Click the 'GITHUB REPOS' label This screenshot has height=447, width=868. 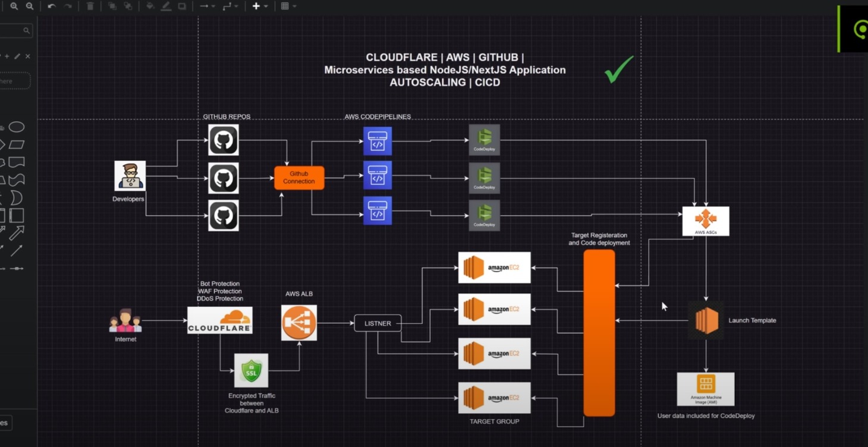point(227,117)
